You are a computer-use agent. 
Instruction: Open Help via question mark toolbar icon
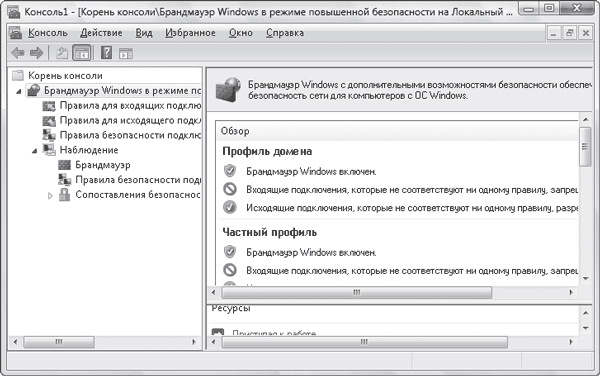106,53
